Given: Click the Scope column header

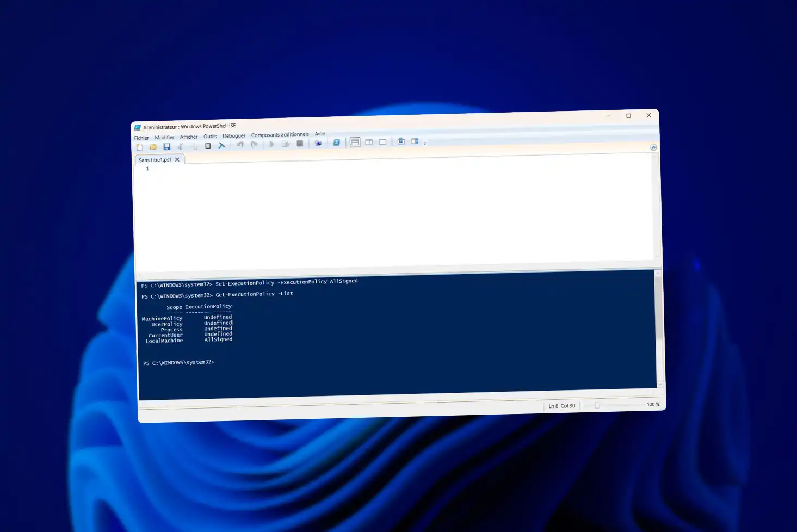Looking at the screenshot, I should click(x=174, y=307).
